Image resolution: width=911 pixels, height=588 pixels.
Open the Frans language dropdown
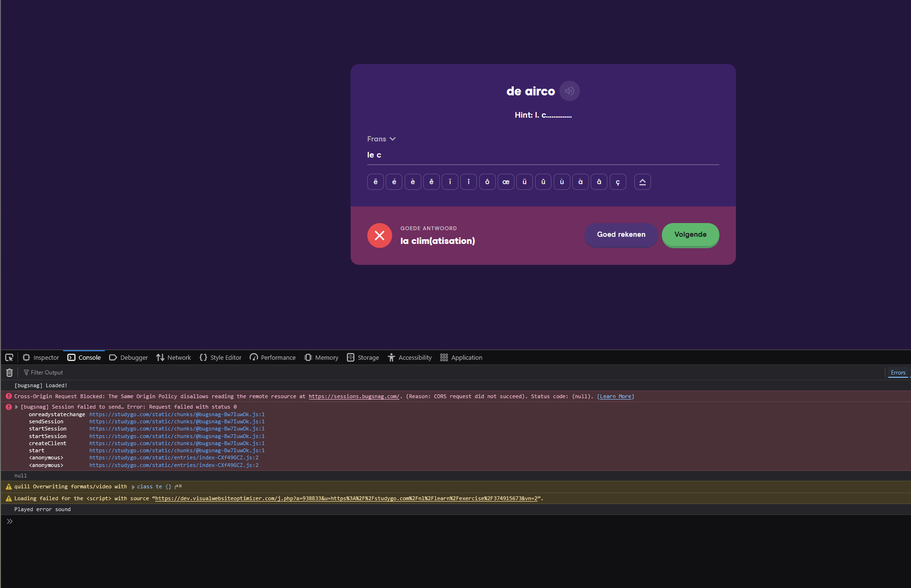[381, 139]
